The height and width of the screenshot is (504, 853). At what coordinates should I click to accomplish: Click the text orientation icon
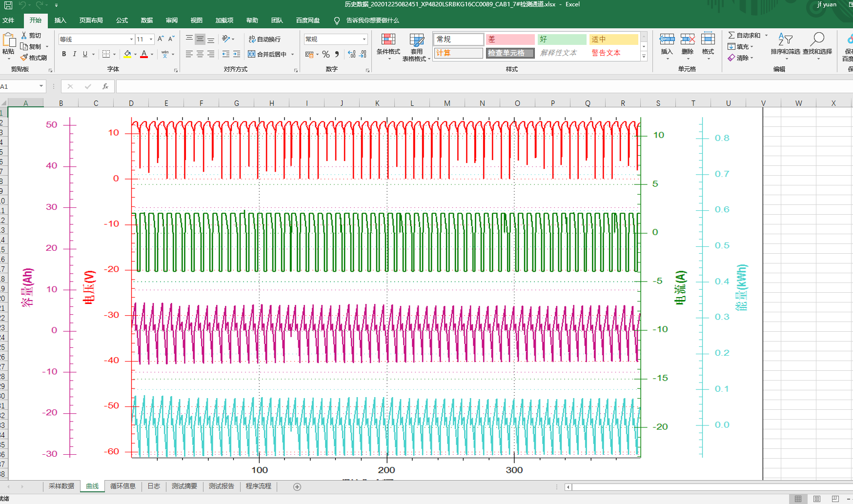coord(226,39)
